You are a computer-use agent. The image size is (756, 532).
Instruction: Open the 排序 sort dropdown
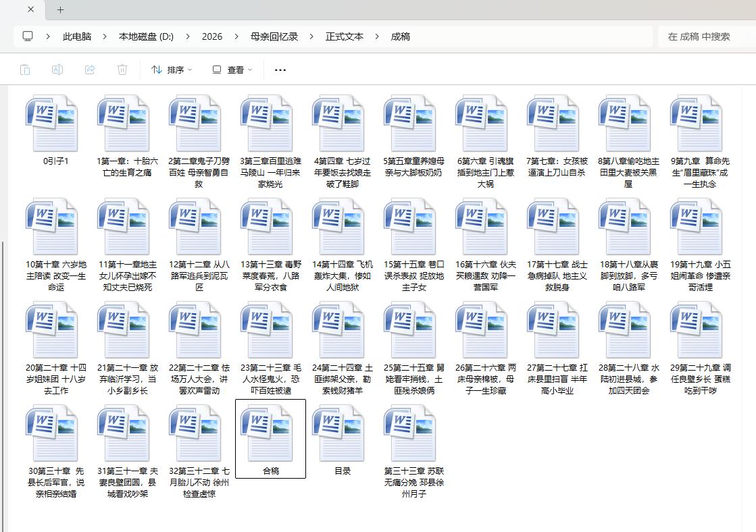click(x=172, y=70)
